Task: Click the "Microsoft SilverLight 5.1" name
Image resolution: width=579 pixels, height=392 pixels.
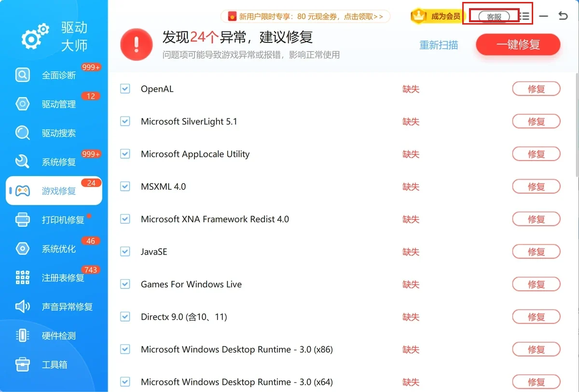Action: pyautogui.click(x=189, y=122)
